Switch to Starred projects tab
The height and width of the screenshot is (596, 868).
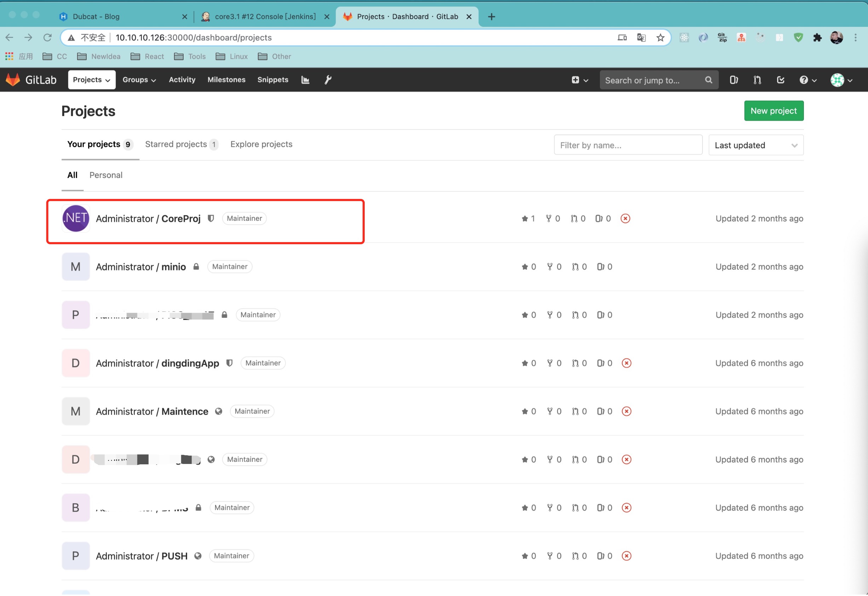tap(181, 145)
